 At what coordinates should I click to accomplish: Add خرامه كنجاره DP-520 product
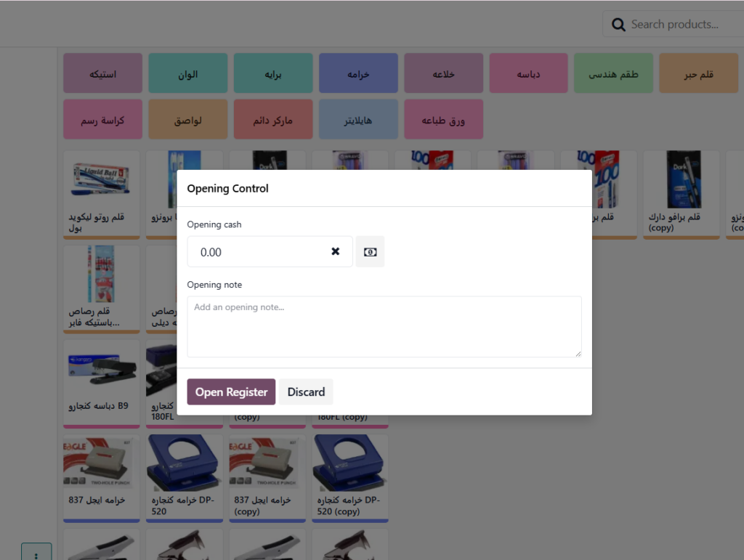click(x=185, y=479)
